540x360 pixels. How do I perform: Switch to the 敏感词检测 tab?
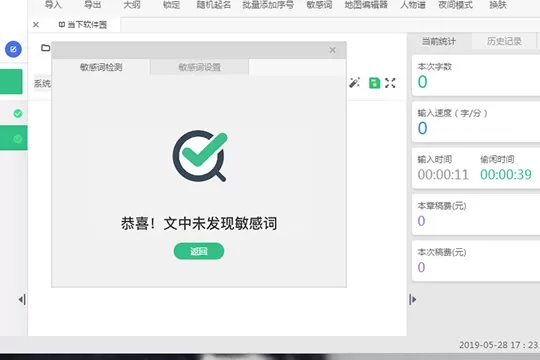(x=101, y=67)
